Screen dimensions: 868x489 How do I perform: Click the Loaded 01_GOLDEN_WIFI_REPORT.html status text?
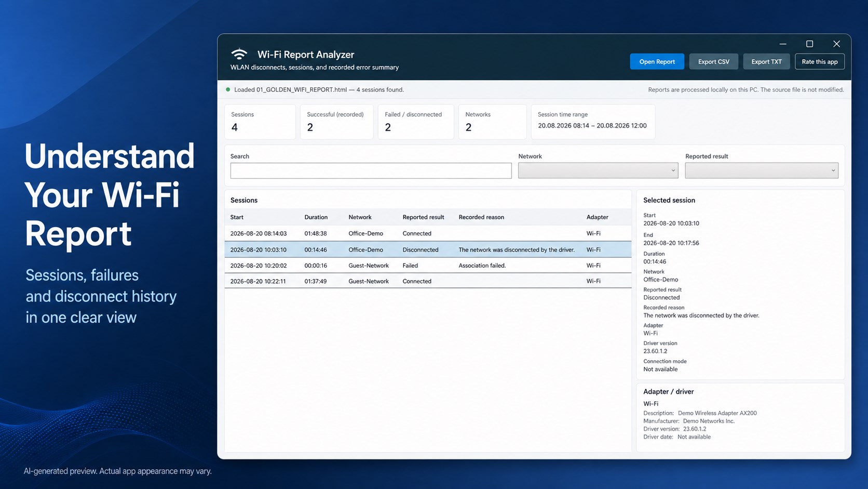[x=319, y=89]
